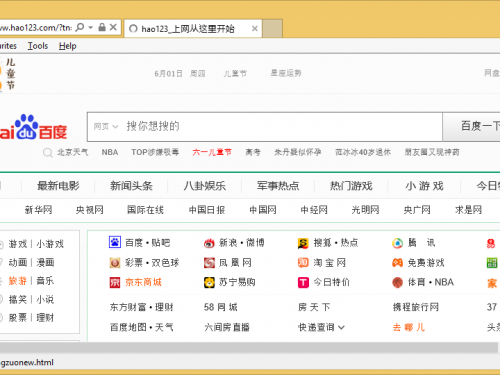
Task: Open the 新华网 link
Action: pos(38,210)
